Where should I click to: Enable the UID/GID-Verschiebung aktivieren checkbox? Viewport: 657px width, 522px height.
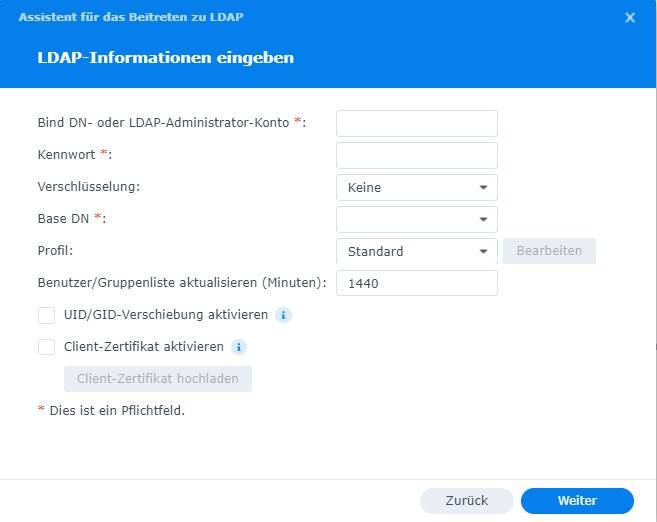tap(47, 315)
